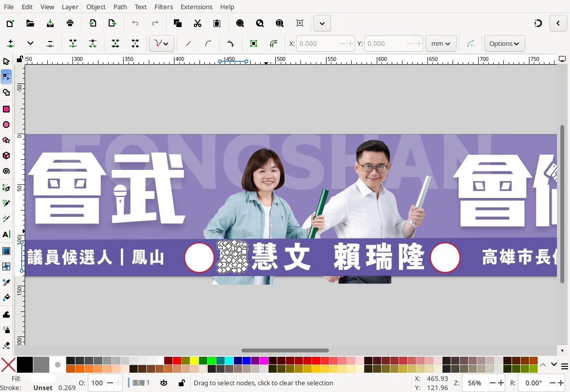Click the Zoom selection icon
Image resolution: width=570 pixels, height=392 pixels.
pos(240,23)
